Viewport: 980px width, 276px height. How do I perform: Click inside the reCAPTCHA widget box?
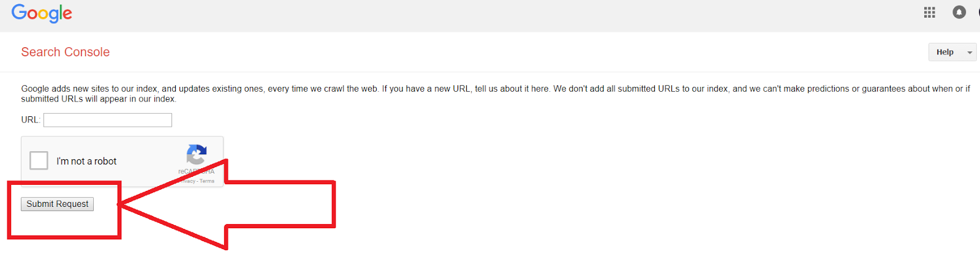123,161
